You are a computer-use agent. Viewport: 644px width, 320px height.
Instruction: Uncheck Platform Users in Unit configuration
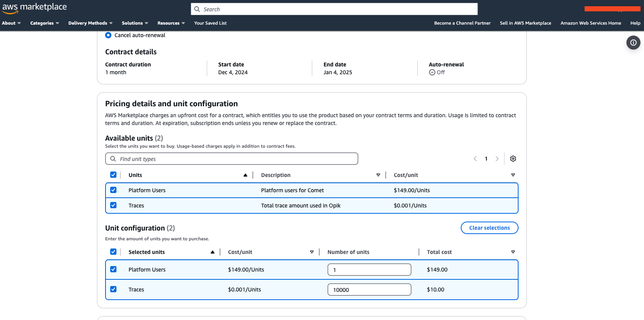coord(113,269)
